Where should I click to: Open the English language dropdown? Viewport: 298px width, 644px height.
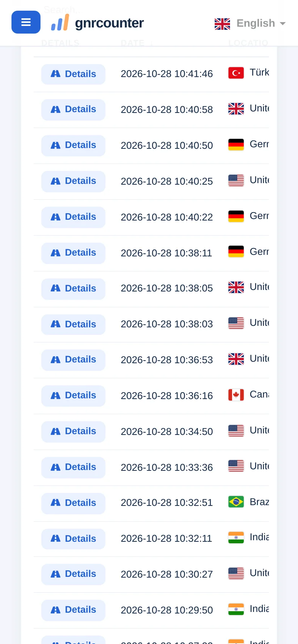(x=250, y=23)
